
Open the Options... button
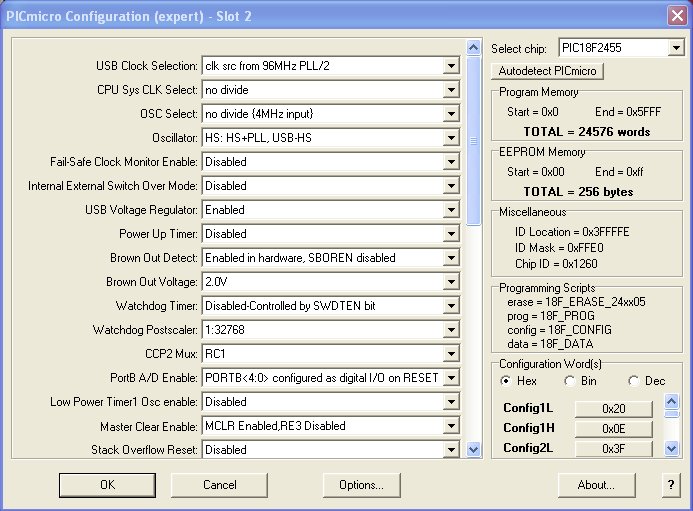(x=362, y=485)
